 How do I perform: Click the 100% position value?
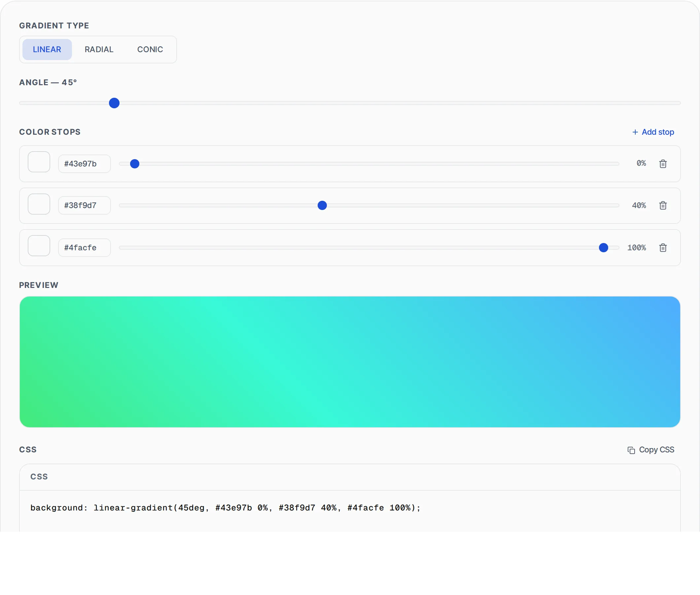coord(637,248)
